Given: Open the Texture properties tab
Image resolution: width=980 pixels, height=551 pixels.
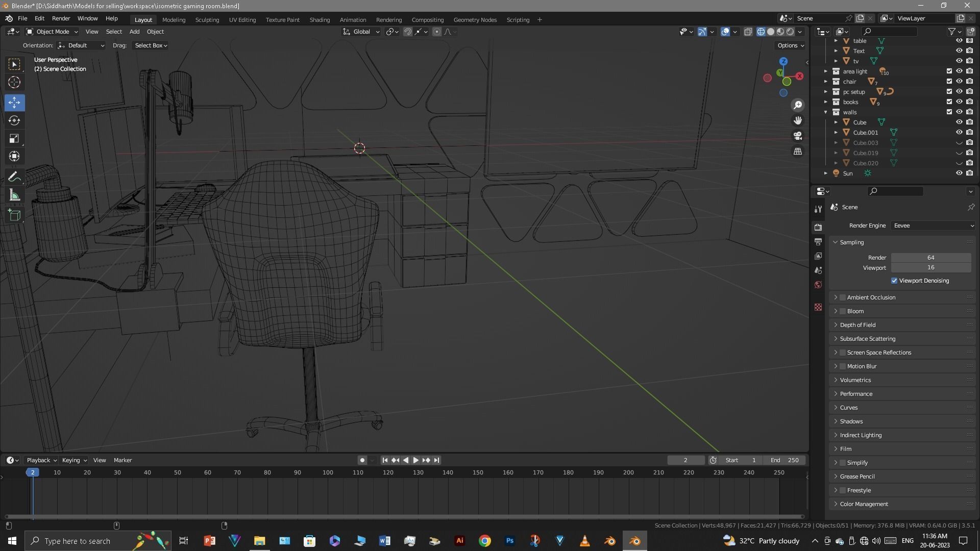Looking at the screenshot, I should coord(818,307).
